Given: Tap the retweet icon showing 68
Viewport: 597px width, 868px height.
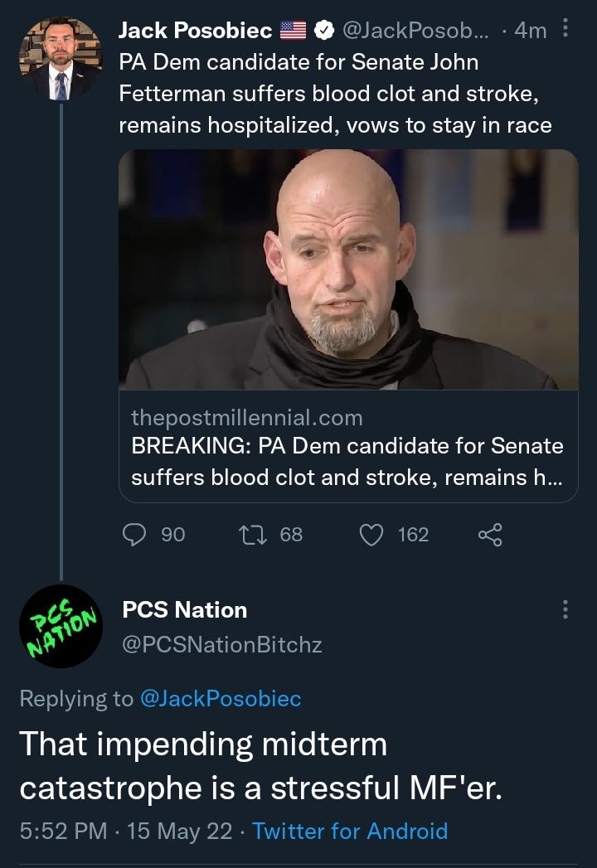Looking at the screenshot, I should pos(253,535).
